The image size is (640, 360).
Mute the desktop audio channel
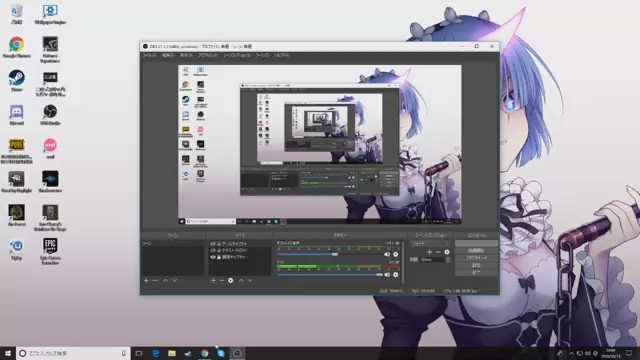click(387, 254)
